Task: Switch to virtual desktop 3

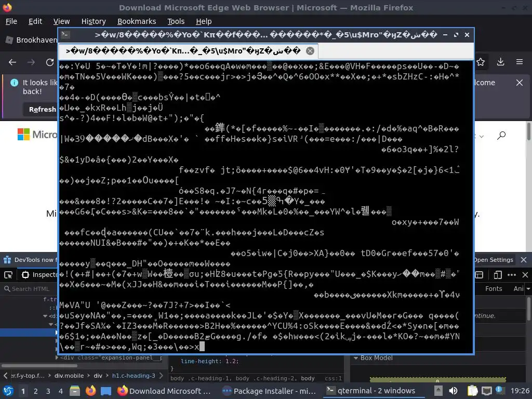Action: pos(48,391)
